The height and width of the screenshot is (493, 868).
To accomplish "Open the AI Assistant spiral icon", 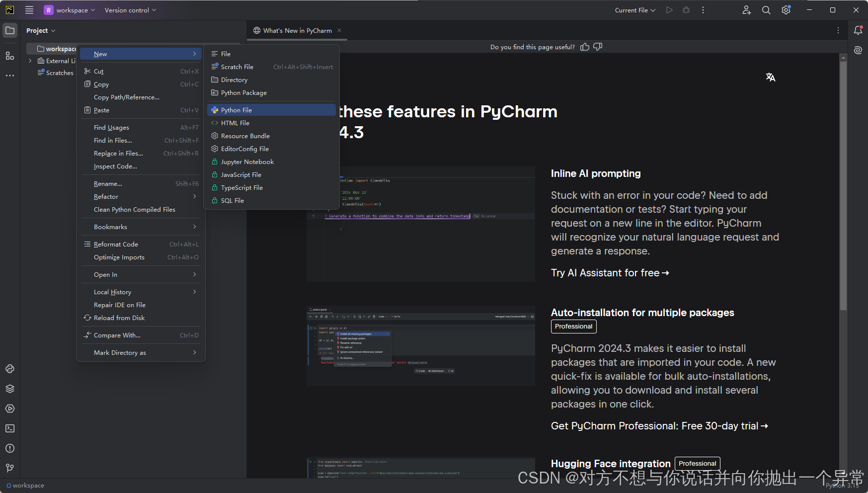I will click(x=858, y=50).
